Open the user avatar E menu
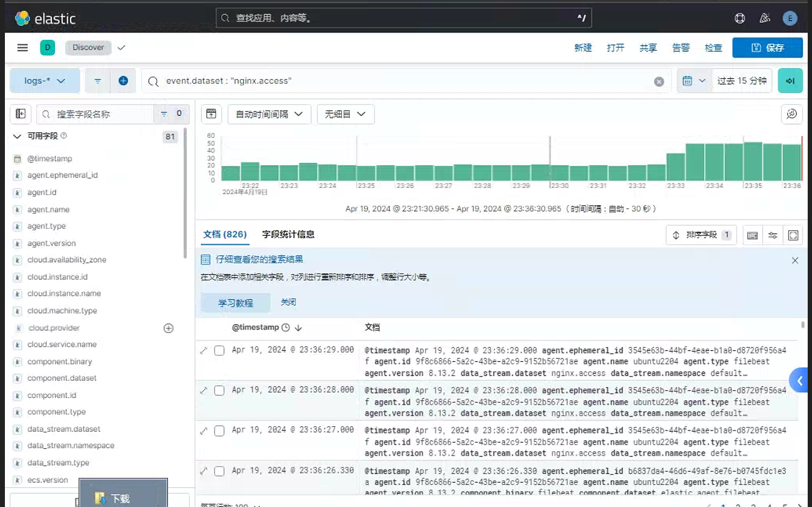Screen dimensions: 812x507 click(790, 18)
